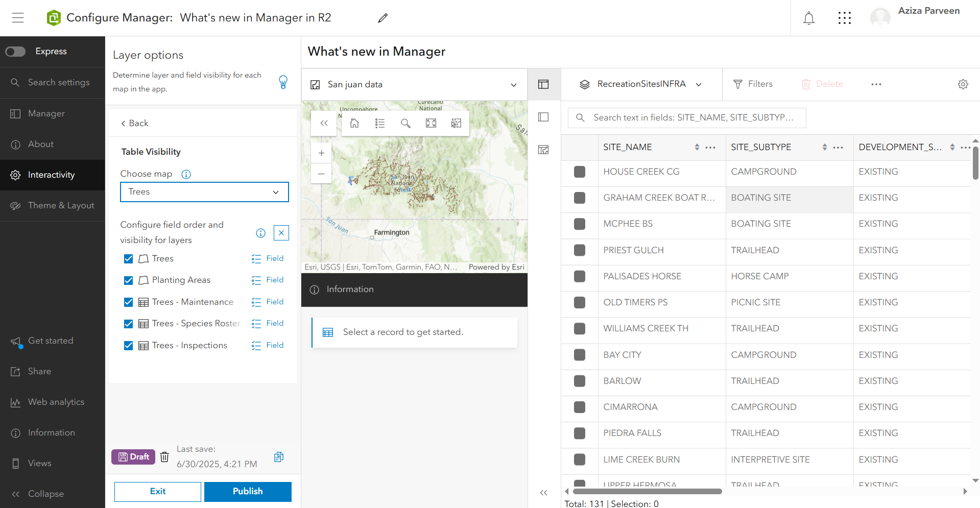Open the San juan data map dropdown
The width and height of the screenshot is (980, 508).
[x=415, y=84]
